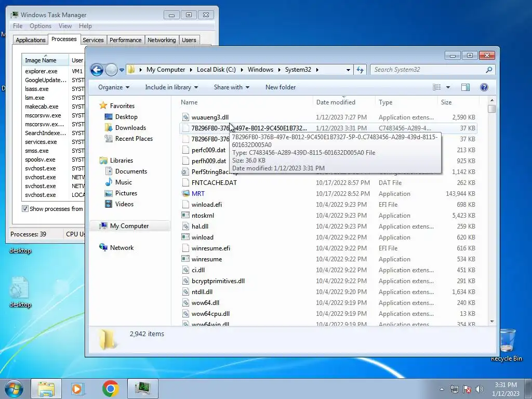Open the Windows Start button

point(14,389)
